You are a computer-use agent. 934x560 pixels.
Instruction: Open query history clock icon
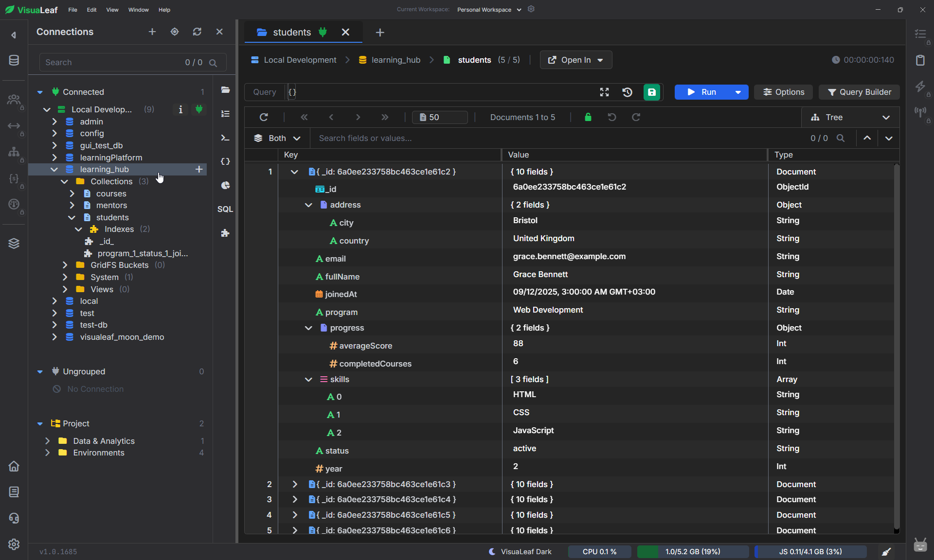coord(627,92)
